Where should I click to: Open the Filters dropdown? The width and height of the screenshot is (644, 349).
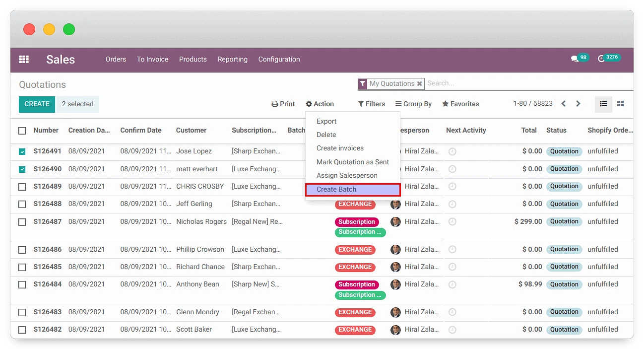pyautogui.click(x=372, y=104)
